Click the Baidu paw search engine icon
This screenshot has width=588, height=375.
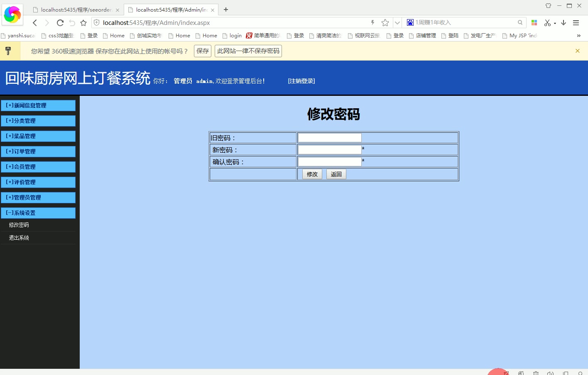(410, 22)
